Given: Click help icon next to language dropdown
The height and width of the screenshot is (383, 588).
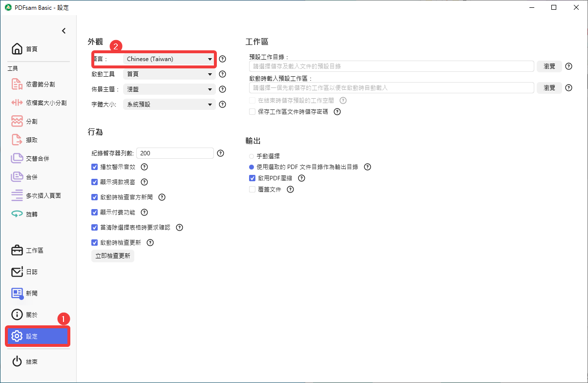Looking at the screenshot, I should point(223,59).
